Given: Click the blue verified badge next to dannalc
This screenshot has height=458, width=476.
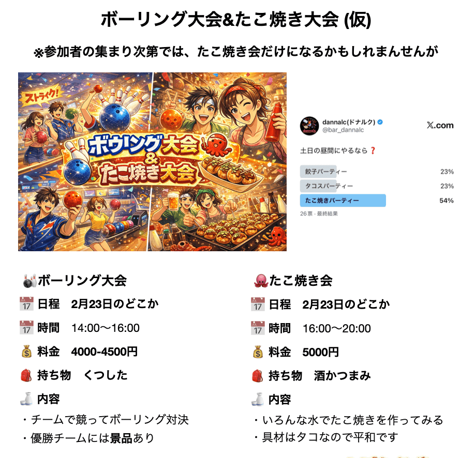Looking at the screenshot, I should tap(380, 122).
